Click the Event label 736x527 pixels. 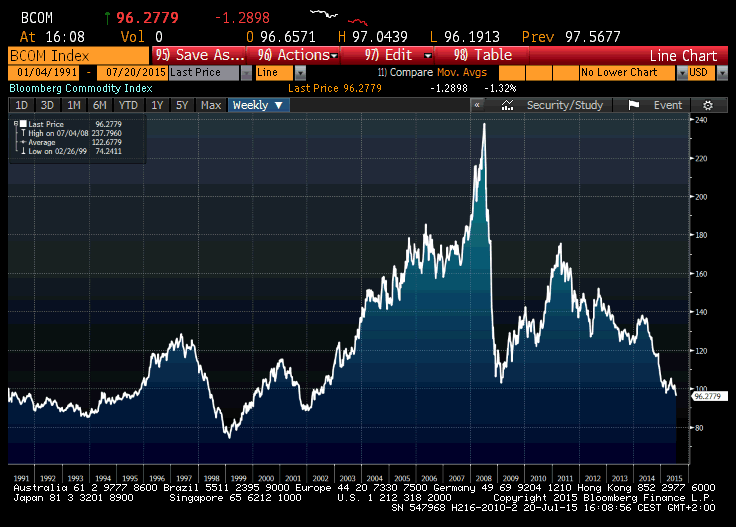668,105
